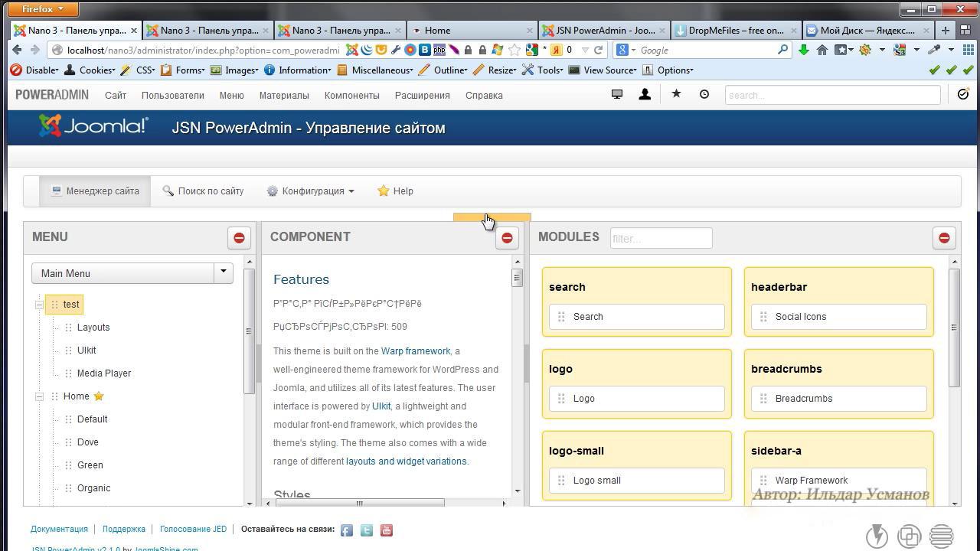Collapse the test menu tree node
980x551 pixels.
click(x=39, y=305)
